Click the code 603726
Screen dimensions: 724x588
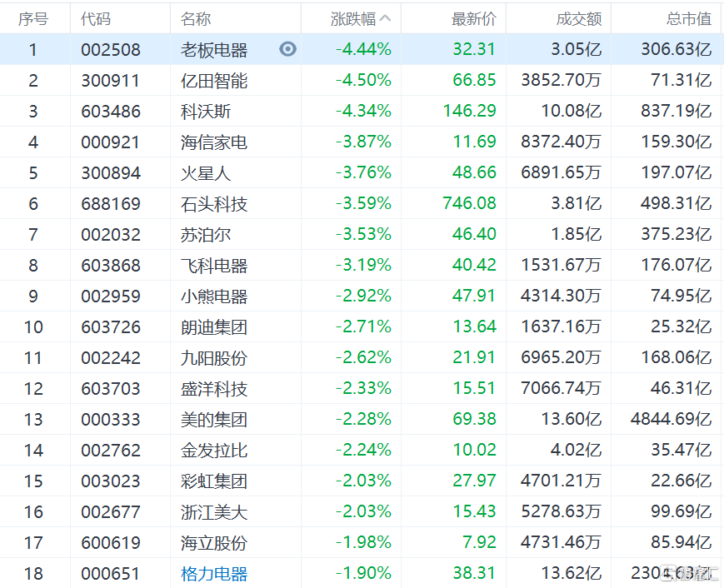111,327
